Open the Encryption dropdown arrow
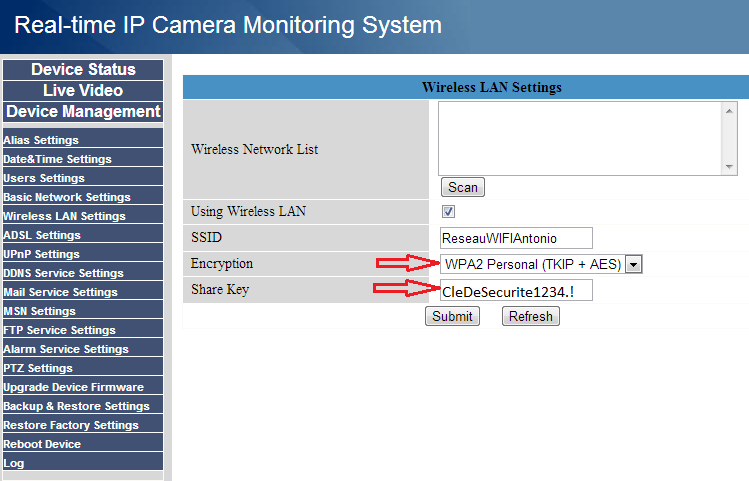749x481 pixels. pyautogui.click(x=634, y=264)
